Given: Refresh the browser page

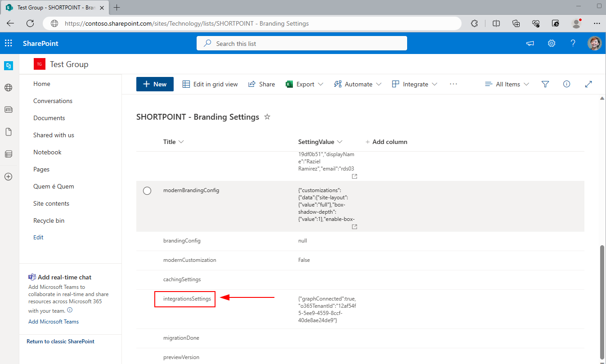Looking at the screenshot, I should (x=30, y=23).
